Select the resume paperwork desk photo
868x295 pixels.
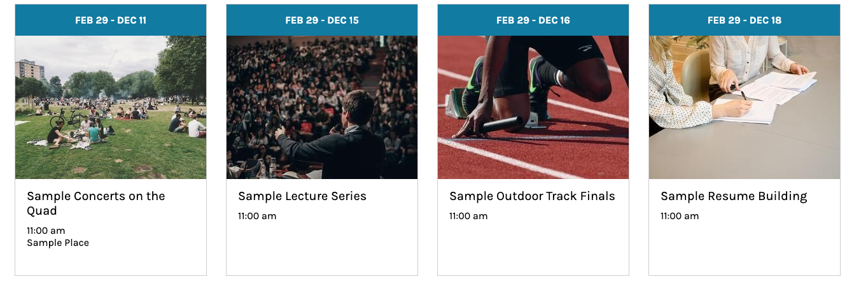(x=745, y=107)
